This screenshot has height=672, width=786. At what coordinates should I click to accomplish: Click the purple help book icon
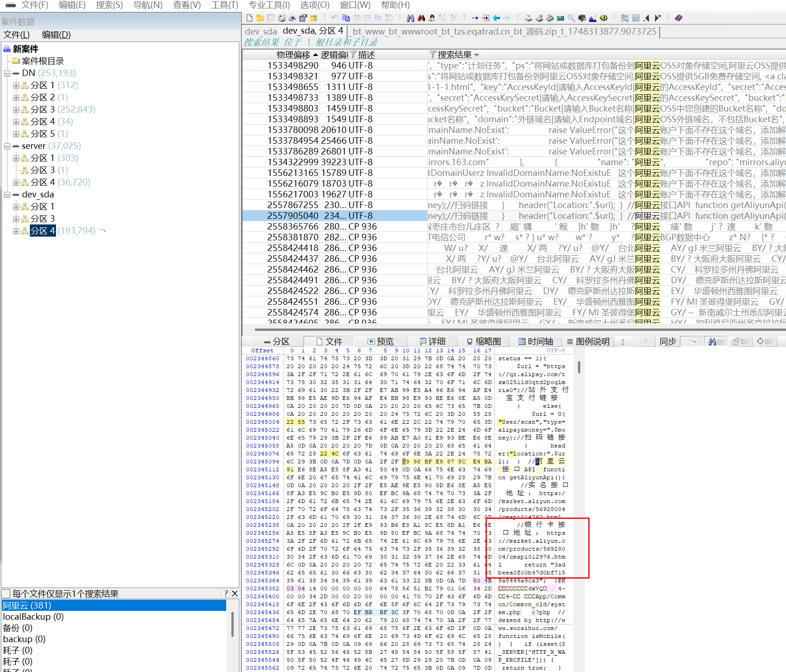pos(678,18)
